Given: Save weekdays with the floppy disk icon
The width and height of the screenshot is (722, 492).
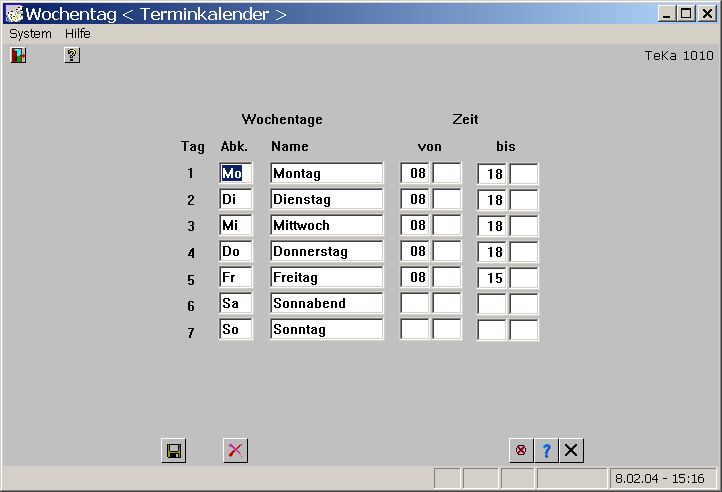Looking at the screenshot, I should pos(174,451).
